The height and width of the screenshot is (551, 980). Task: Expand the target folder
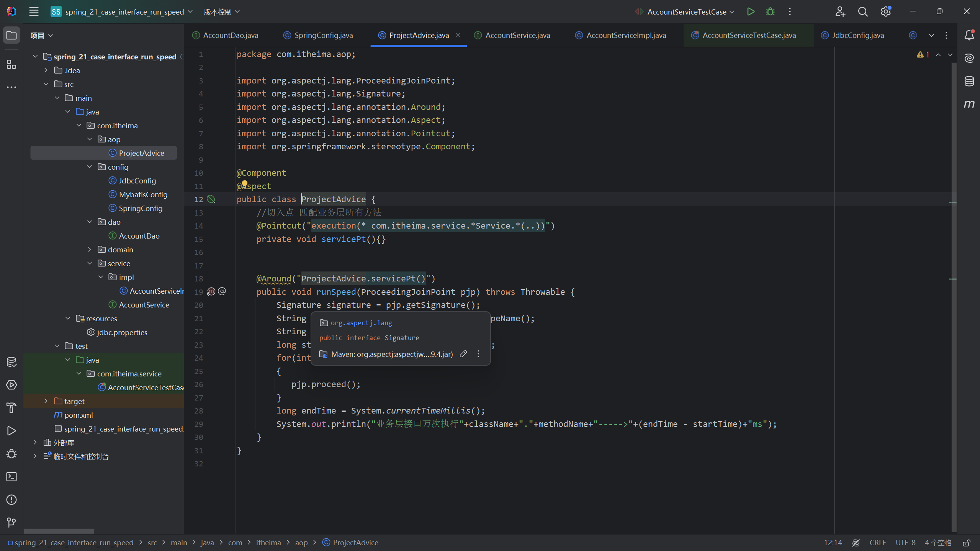pos(46,401)
